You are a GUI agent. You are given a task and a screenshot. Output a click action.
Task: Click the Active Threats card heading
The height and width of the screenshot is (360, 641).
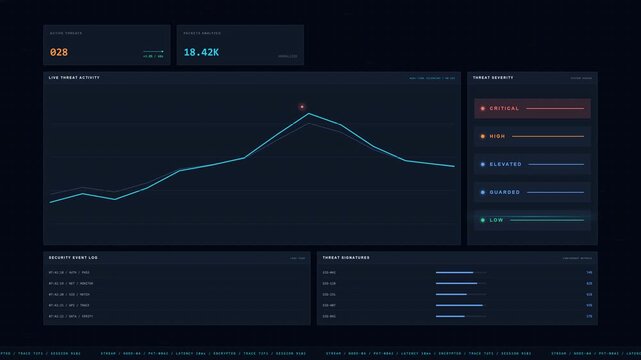pos(66,33)
